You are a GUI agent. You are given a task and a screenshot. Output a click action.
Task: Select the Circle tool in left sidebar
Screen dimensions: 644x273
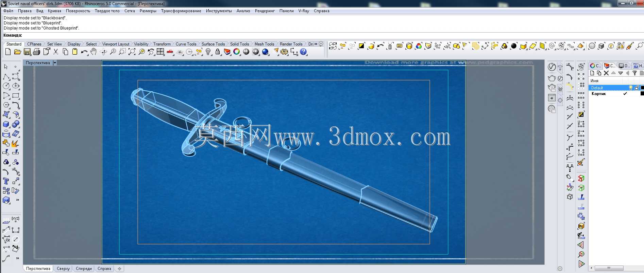[x=6, y=86]
